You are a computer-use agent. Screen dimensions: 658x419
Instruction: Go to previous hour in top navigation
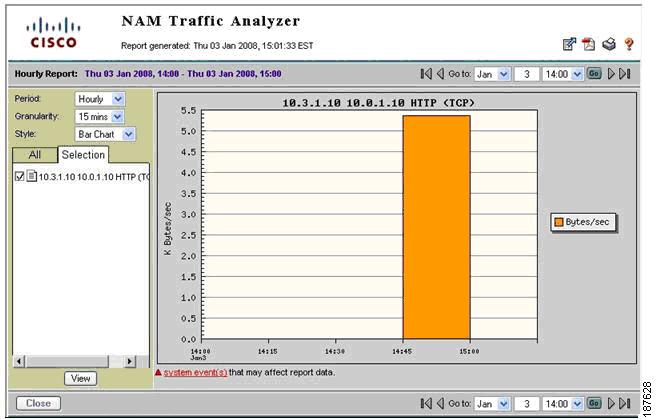coord(440,74)
